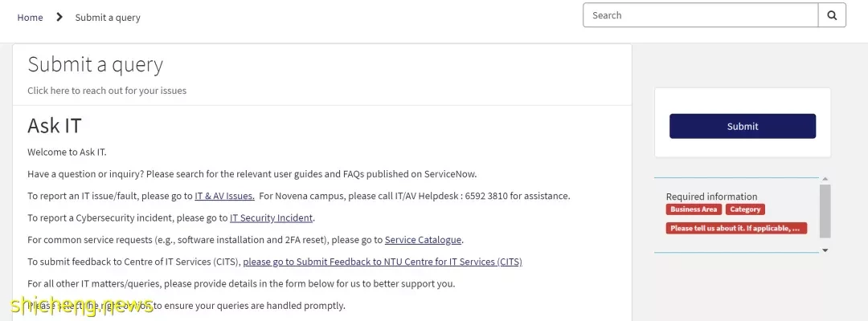868x321 pixels.
Task: Click the scroll down arrow in required info panel
Action: pyautogui.click(x=825, y=250)
